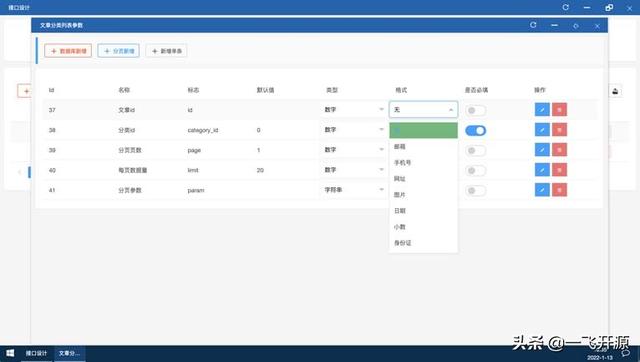Click the 'limit' flag cell
The height and width of the screenshot is (362, 640).
coord(193,170)
